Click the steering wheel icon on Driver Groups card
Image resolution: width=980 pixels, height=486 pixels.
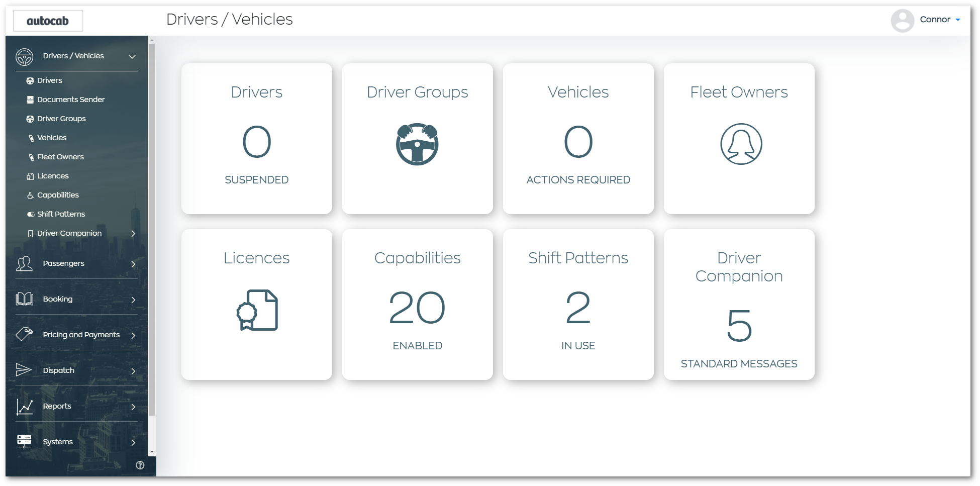[x=417, y=144]
